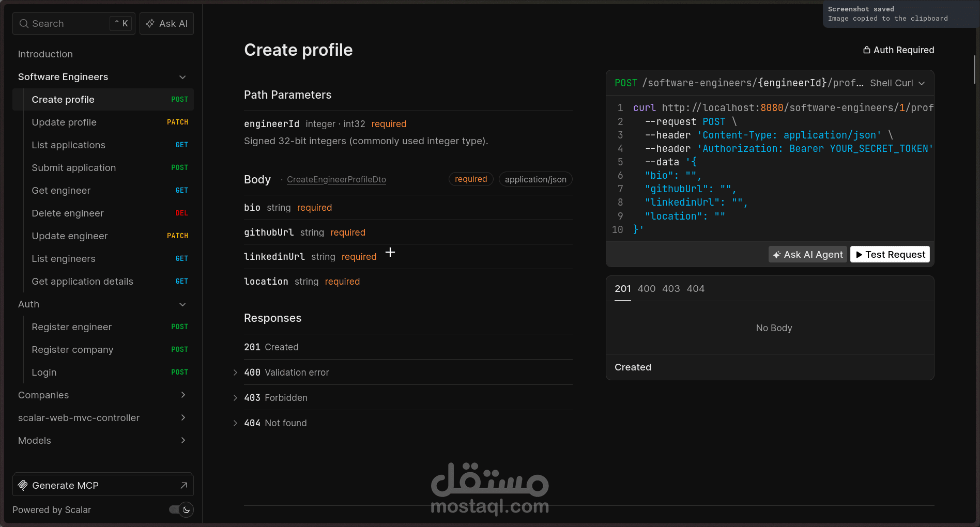This screenshot has width=980, height=527.
Task: Click the Ask AI Agent button
Action: pos(808,255)
